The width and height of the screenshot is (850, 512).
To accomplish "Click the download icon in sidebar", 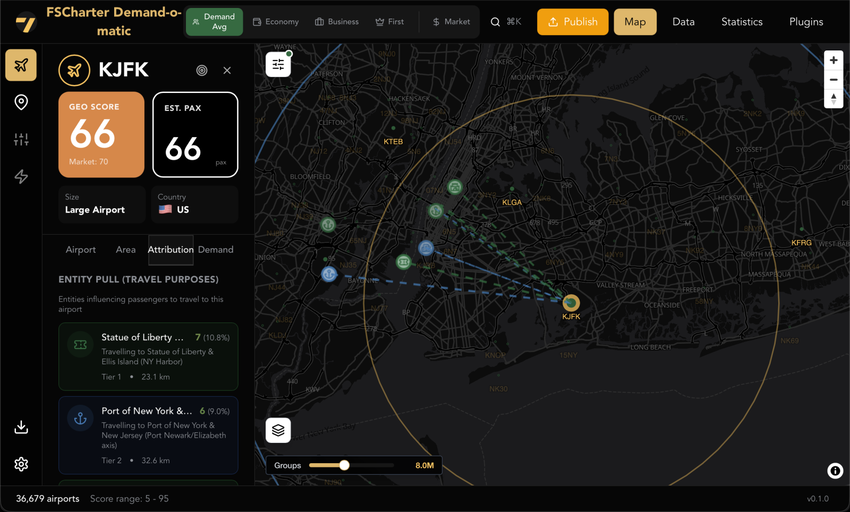I will (21, 427).
